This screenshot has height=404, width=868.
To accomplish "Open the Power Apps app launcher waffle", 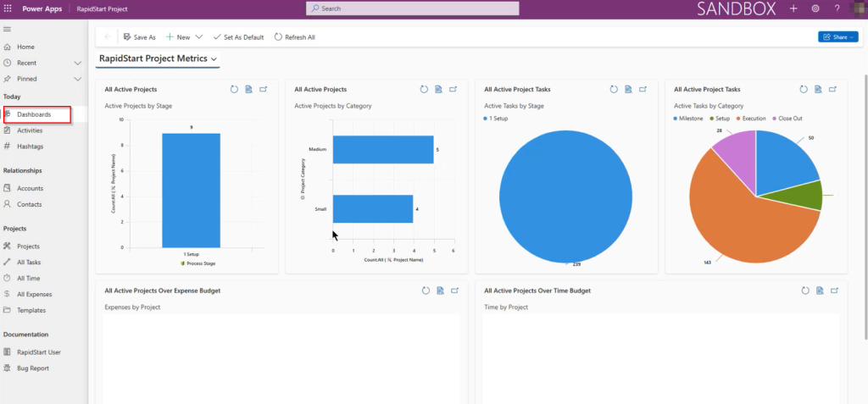I will tap(8, 8).
